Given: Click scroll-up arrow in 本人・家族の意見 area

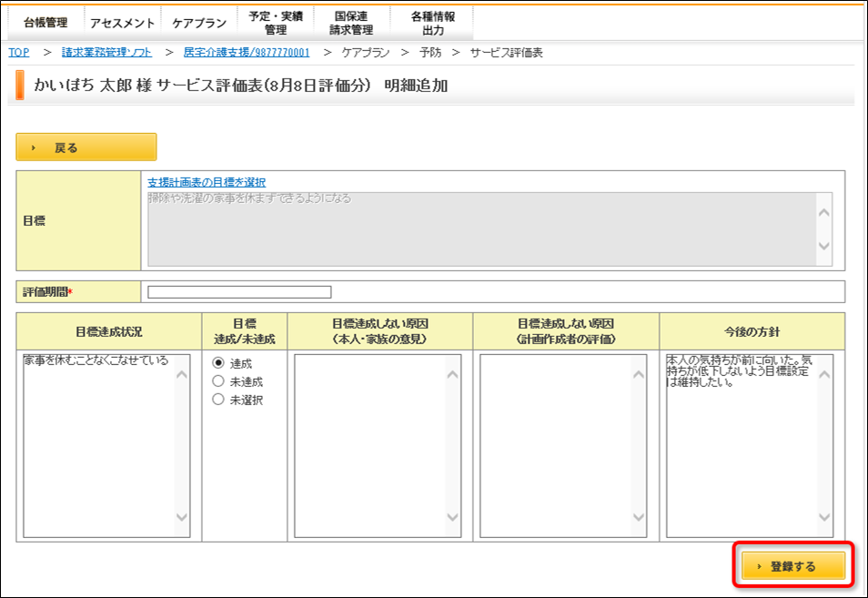Looking at the screenshot, I should pos(453,375).
